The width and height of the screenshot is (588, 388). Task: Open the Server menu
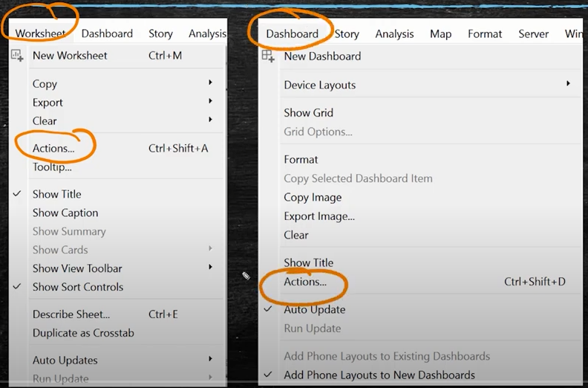(533, 33)
